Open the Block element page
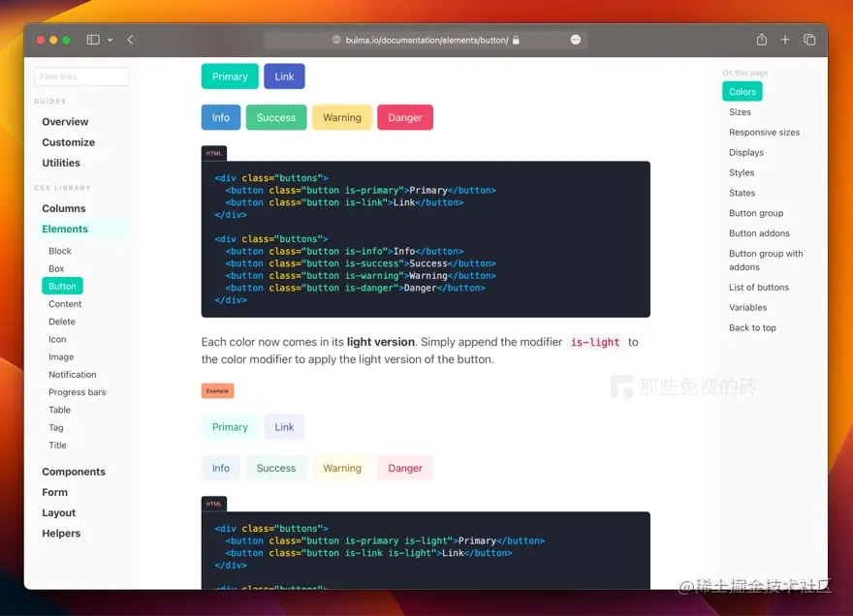Image resolution: width=853 pixels, height=616 pixels. 60,251
